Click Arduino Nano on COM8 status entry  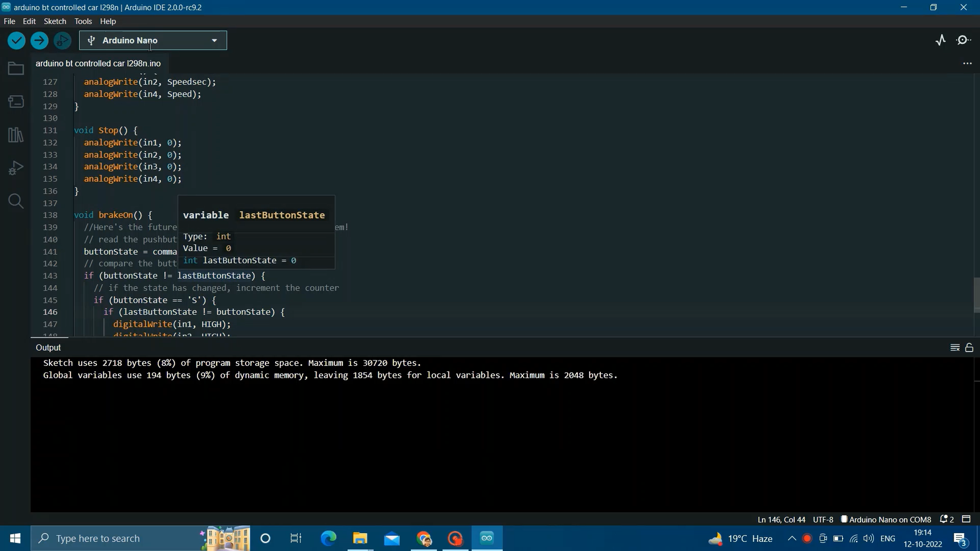886,519
